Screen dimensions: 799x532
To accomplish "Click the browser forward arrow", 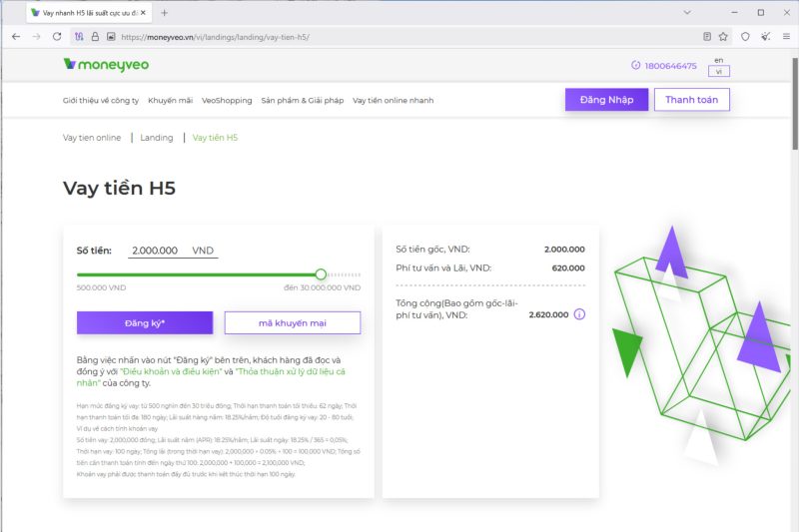I will [x=36, y=37].
